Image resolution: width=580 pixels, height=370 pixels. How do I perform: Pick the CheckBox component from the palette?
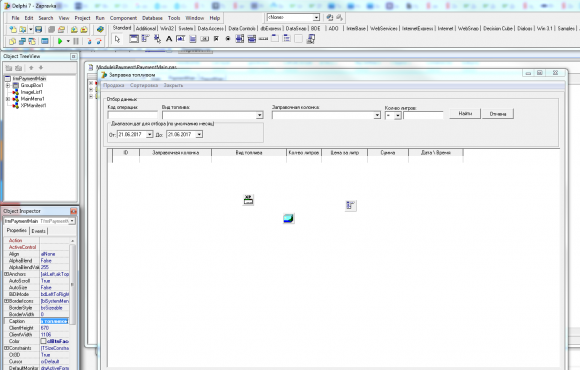(x=216, y=39)
